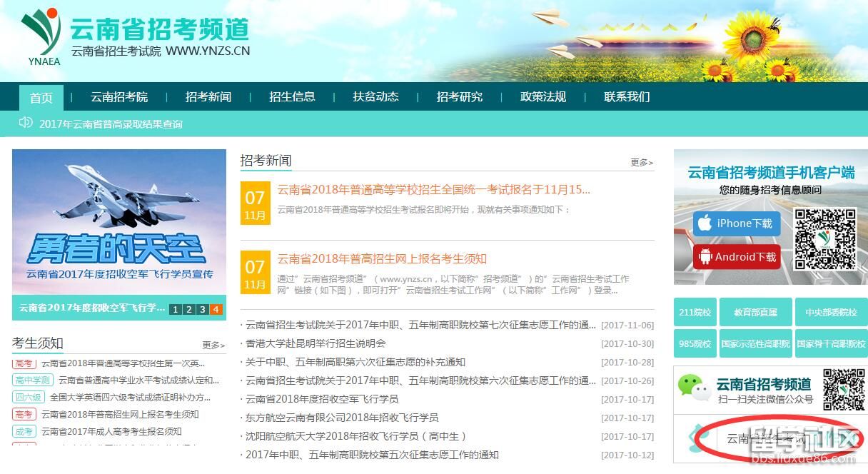Screen dimensions: 868x474
Task: Open 香港大学赴昆明举行招生说明会 news link
Action: click(316, 343)
